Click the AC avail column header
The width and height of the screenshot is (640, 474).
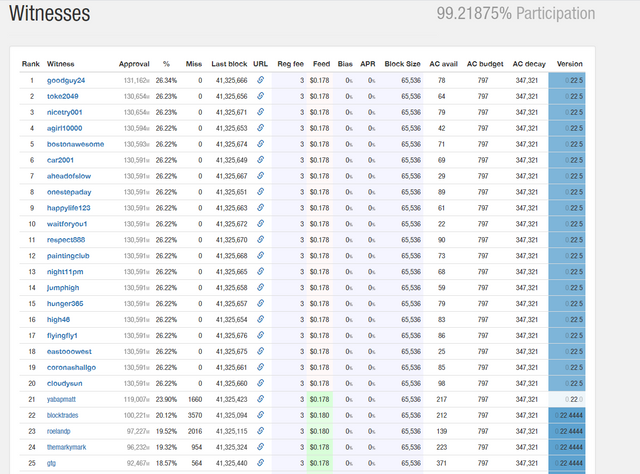point(443,64)
